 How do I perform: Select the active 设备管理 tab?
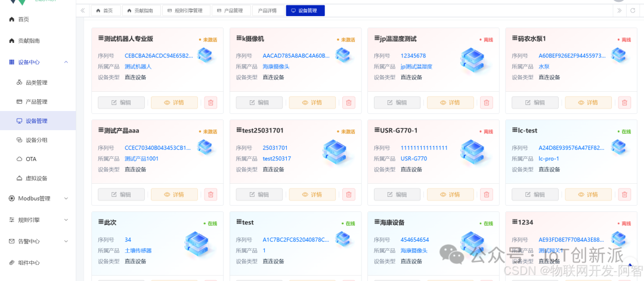point(305,11)
